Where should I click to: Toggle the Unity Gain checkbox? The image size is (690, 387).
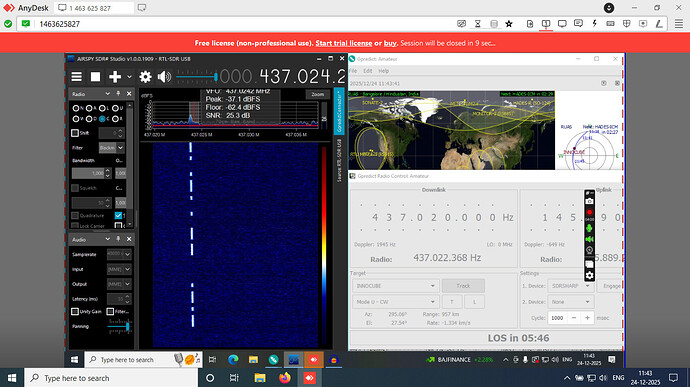75,311
